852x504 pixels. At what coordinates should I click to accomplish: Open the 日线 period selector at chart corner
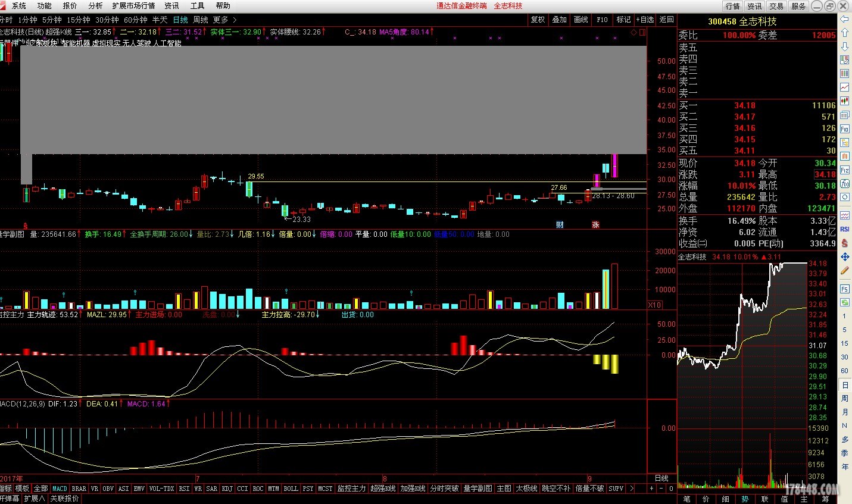click(x=661, y=478)
